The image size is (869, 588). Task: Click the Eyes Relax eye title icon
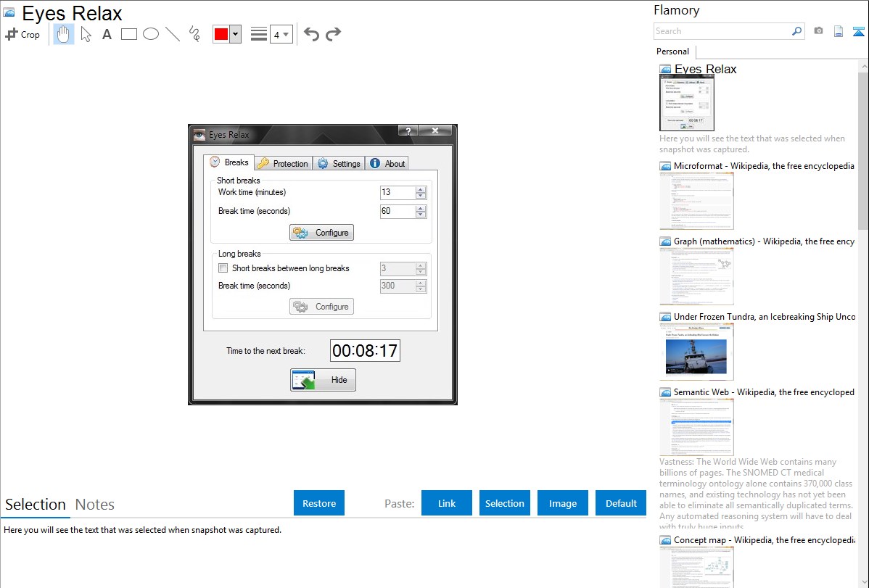199,135
